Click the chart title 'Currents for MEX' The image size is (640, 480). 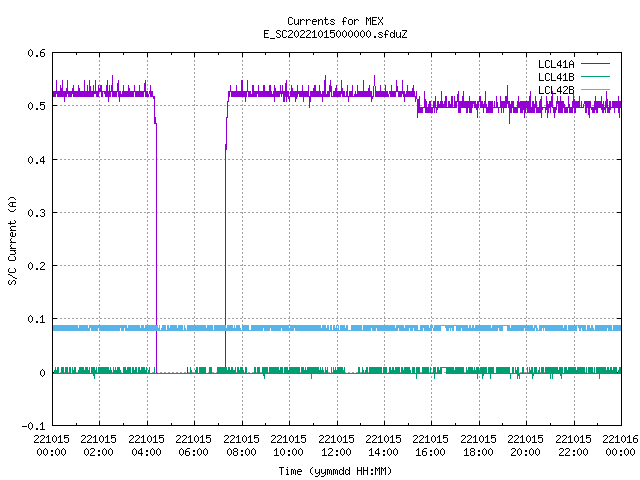click(335, 21)
